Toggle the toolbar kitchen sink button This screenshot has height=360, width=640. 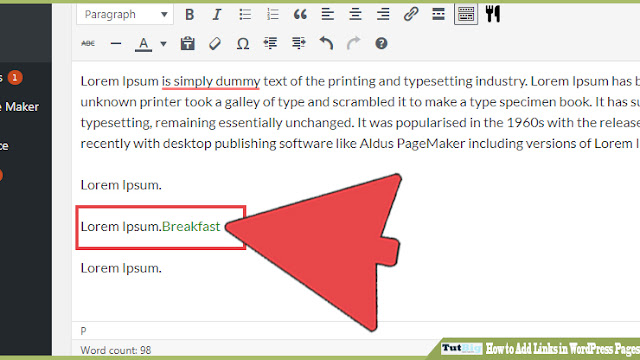click(466, 14)
